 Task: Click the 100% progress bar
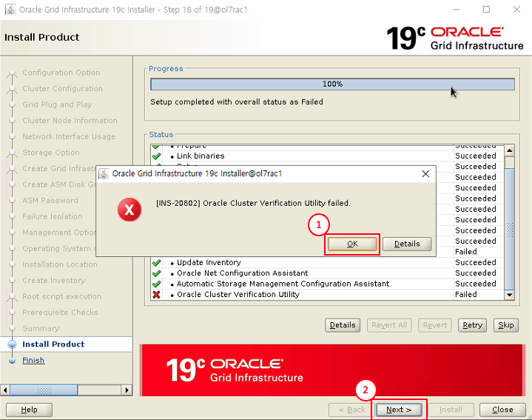(332, 84)
